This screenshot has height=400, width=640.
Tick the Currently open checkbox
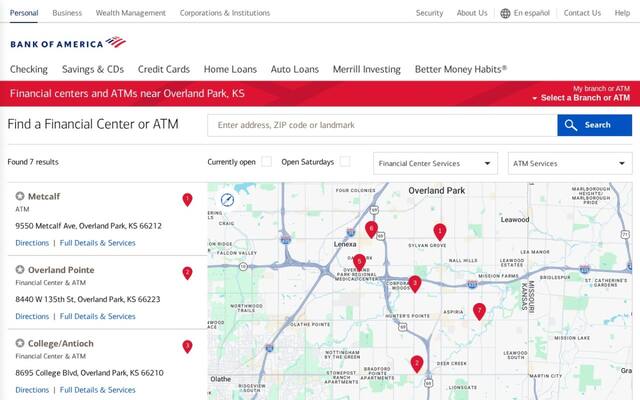267,162
